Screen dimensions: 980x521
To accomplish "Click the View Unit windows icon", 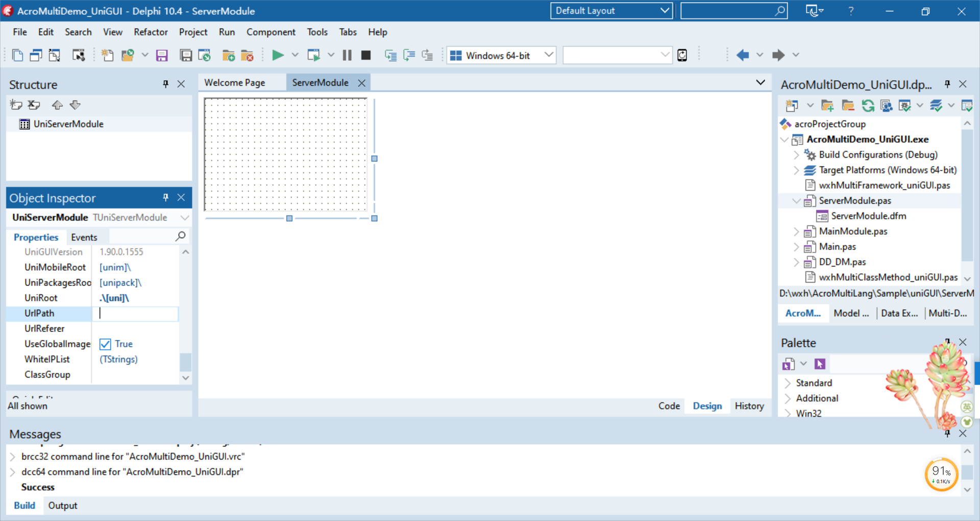I will 36,55.
